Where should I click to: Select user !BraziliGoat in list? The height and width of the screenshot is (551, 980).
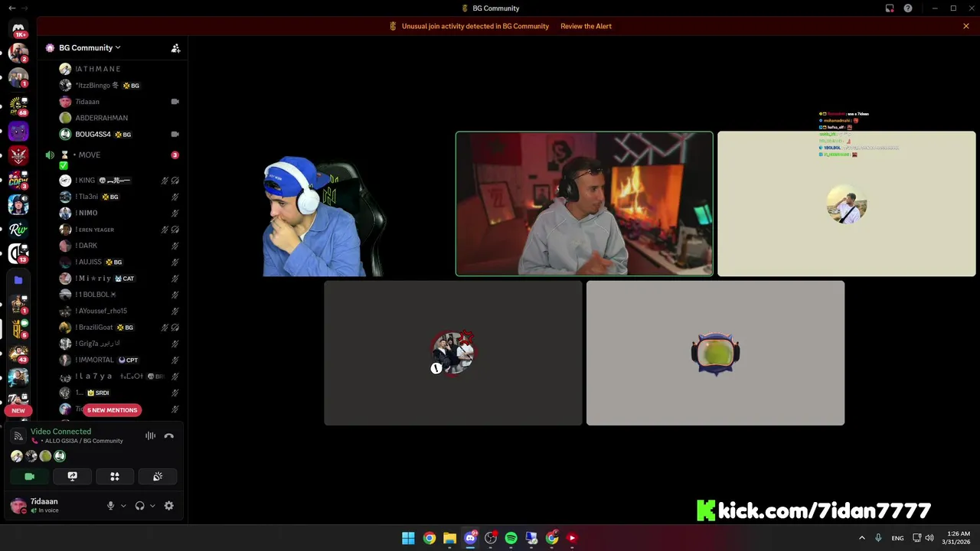pos(121,327)
